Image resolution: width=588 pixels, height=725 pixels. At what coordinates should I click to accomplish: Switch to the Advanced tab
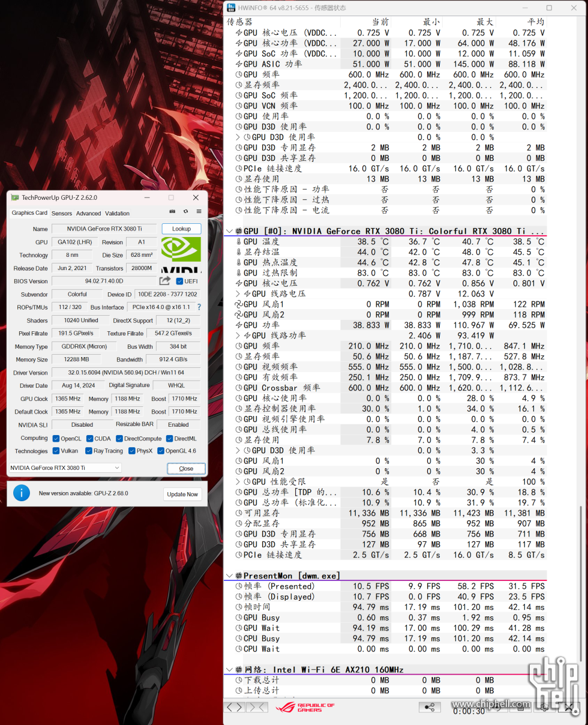coord(88,213)
